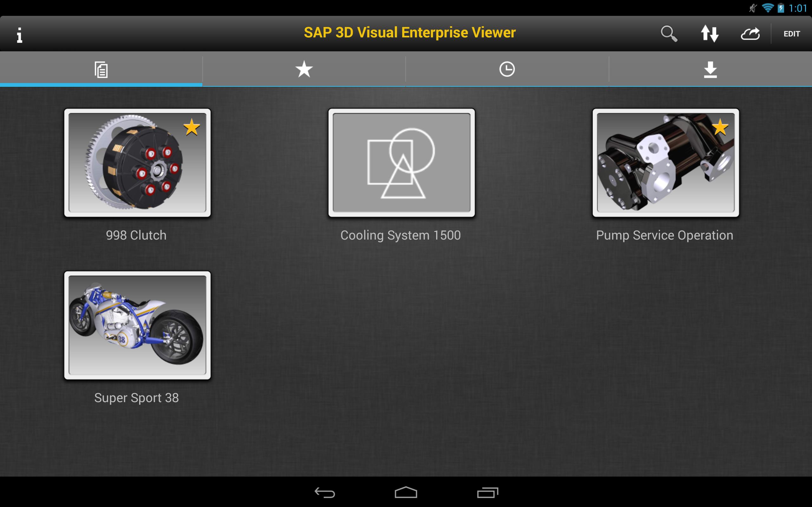The height and width of the screenshot is (507, 812).
Task: Open the favorites star tab
Action: pos(304,69)
